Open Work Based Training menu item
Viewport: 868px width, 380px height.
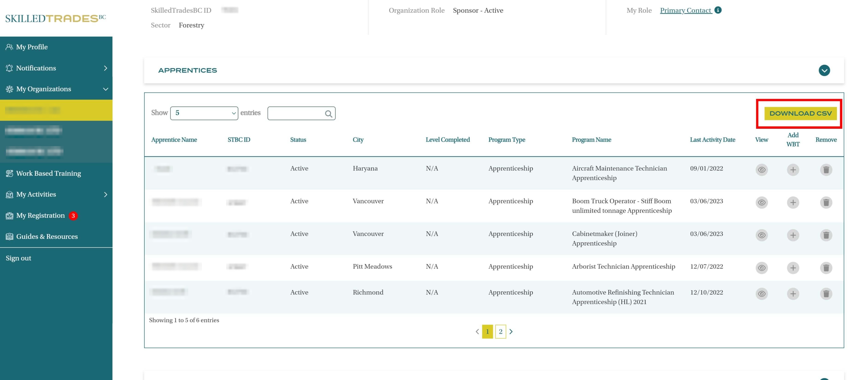49,173
